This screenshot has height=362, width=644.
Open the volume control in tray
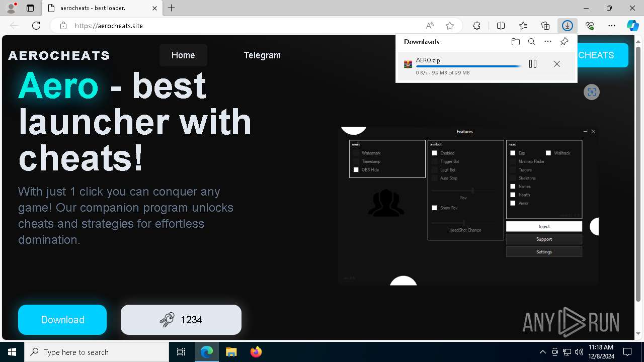579,352
